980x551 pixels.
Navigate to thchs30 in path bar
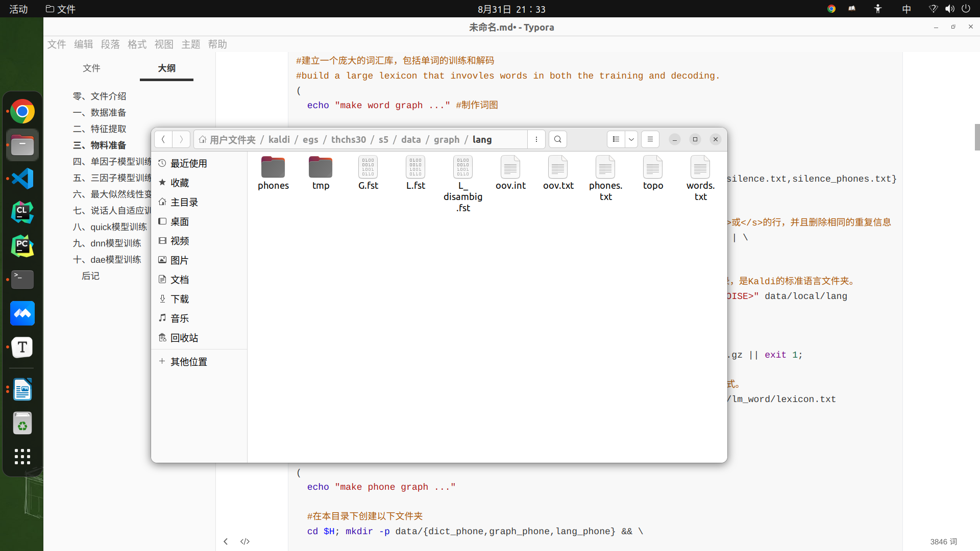point(349,140)
